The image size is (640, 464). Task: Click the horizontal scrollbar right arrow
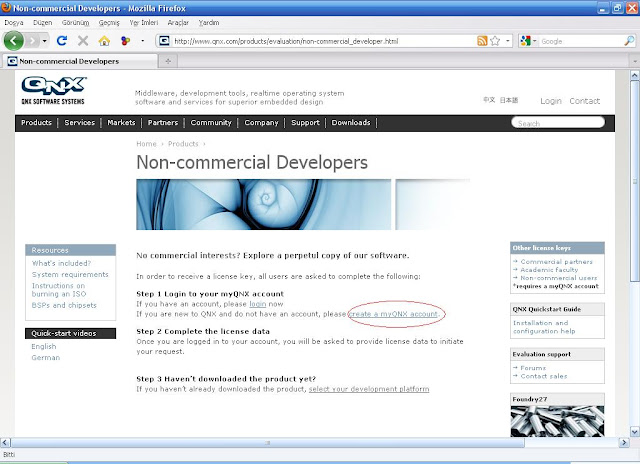pos(624,442)
